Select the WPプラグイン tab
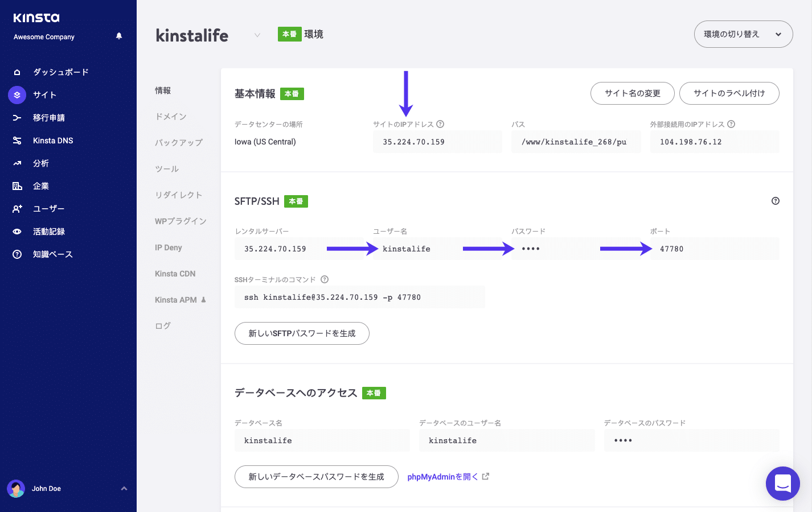The height and width of the screenshot is (512, 812). 181,221
